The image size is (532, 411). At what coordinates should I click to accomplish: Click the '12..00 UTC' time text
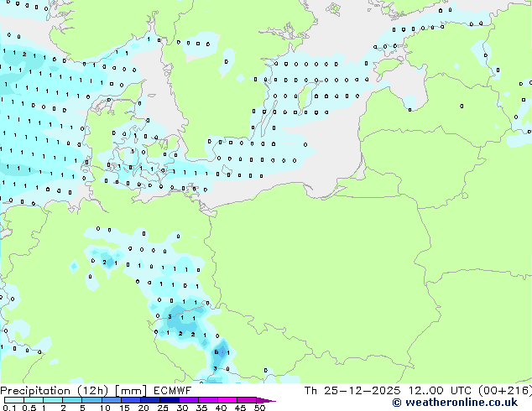tap(441, 391)
